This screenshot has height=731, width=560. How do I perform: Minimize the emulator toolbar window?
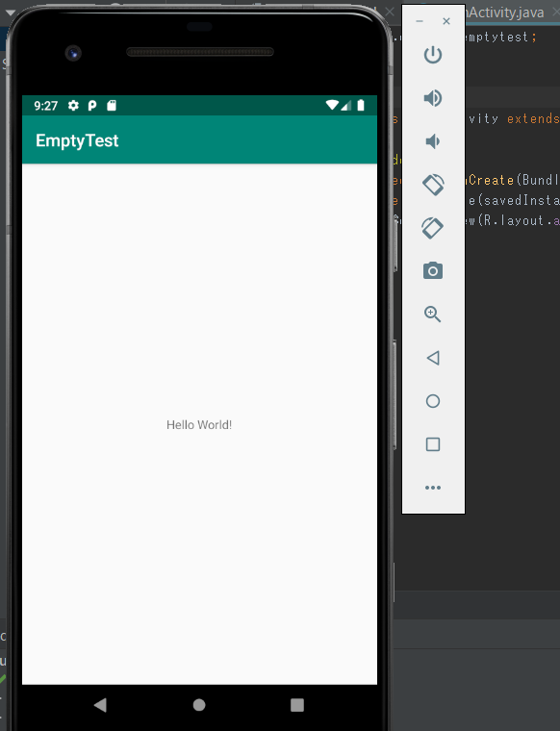click(420, 21)
